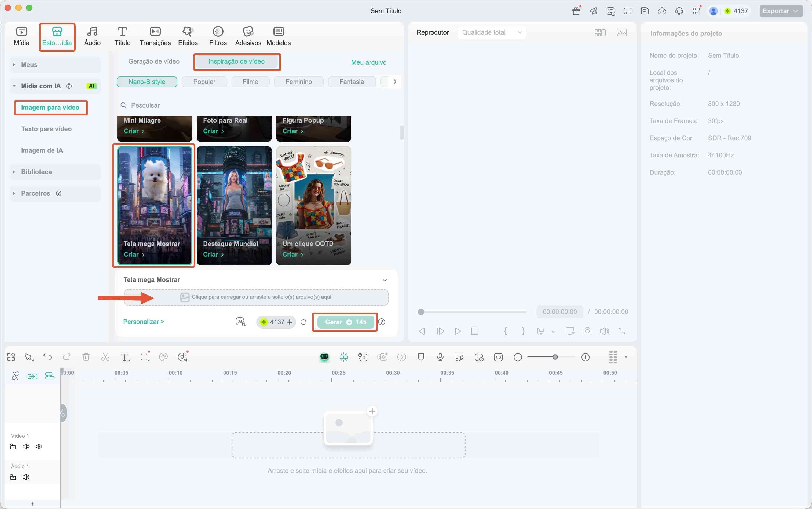Expand the Biblioteca section

[x=36, y=172]
